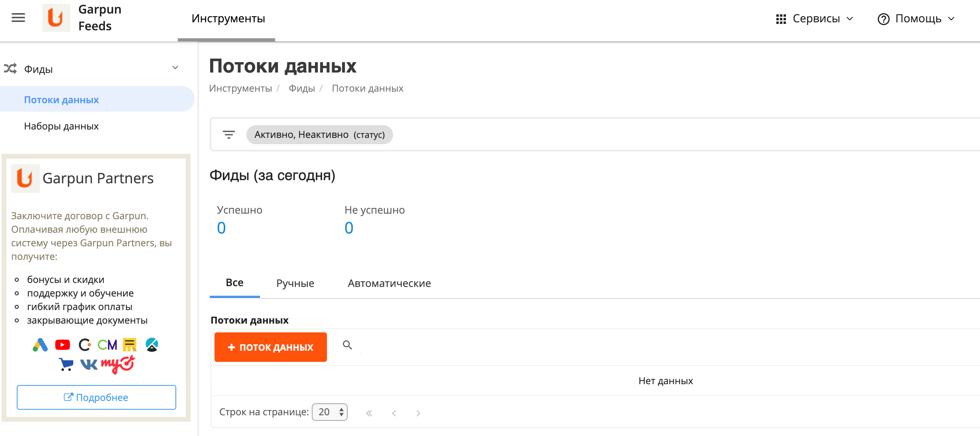Image resolution: width=980 pixels, height=436 pixels.
Task: Open the hamburger navigation menu
Action: click(18, 18)
